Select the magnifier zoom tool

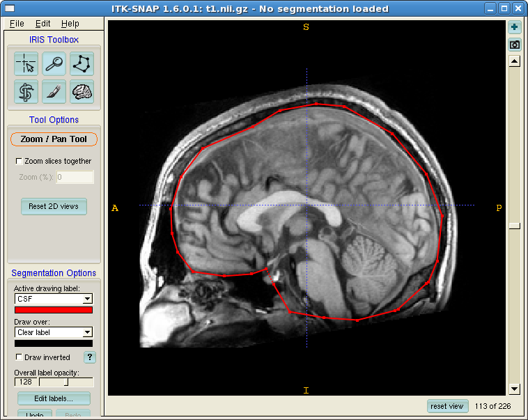pos(54,64)
